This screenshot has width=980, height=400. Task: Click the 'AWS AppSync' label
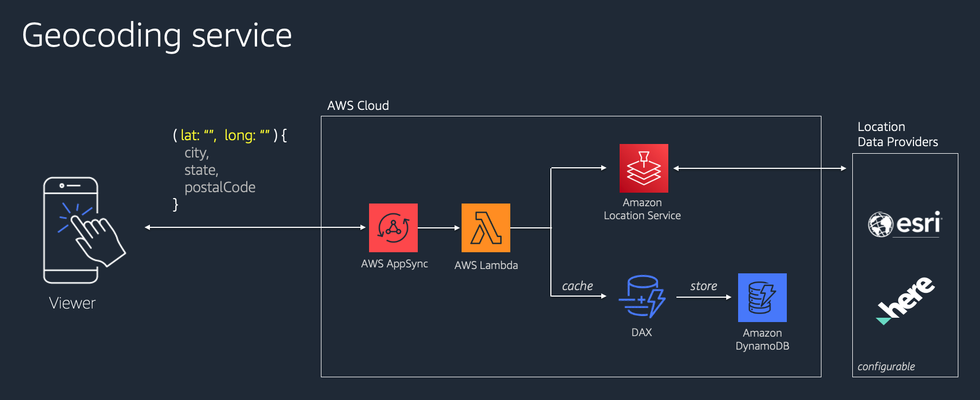(394, 264)
